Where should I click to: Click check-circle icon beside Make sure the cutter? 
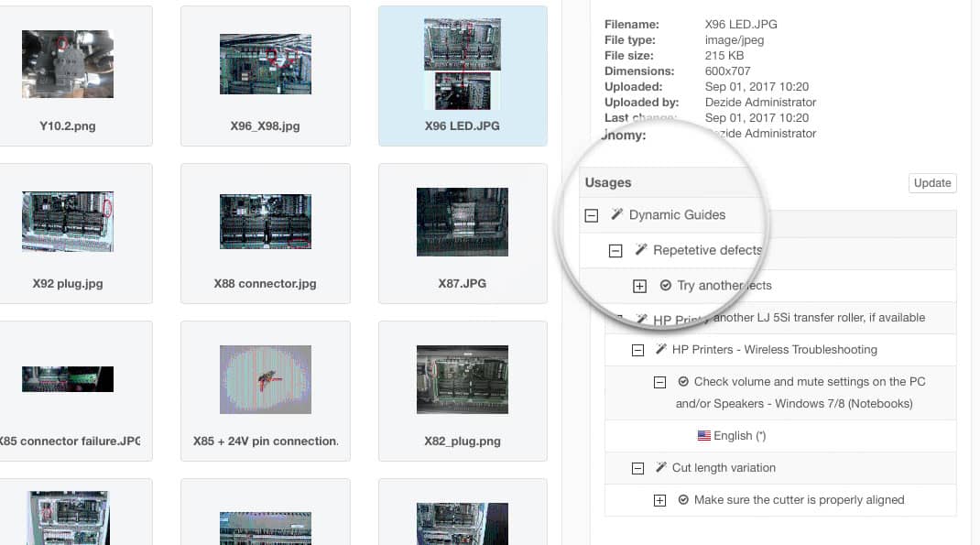point(683,499)
